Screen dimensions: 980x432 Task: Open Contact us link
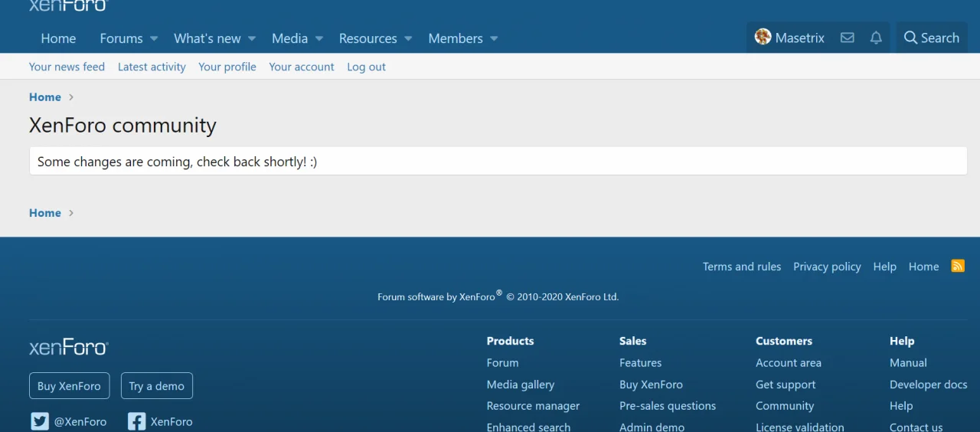[916, 427]
